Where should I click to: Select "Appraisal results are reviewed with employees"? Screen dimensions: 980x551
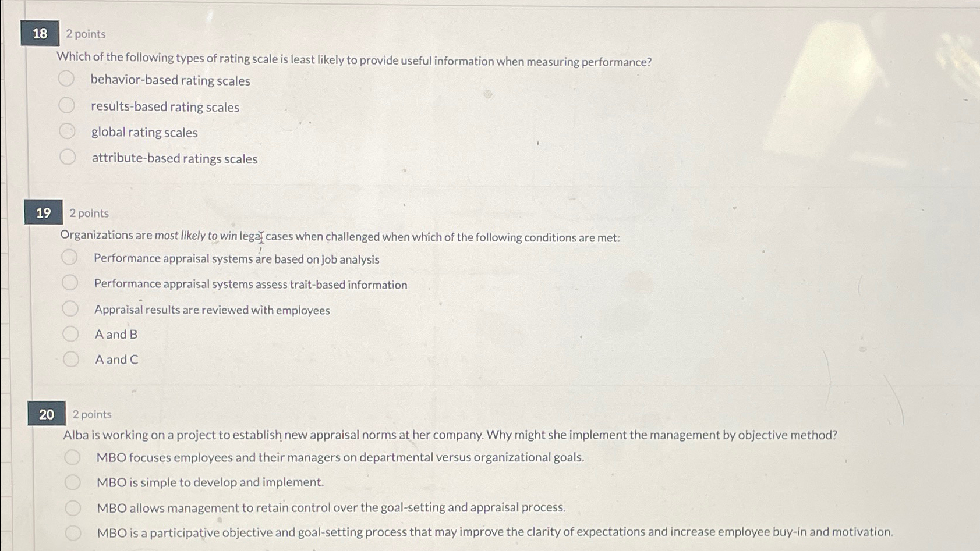pos(70,307)
